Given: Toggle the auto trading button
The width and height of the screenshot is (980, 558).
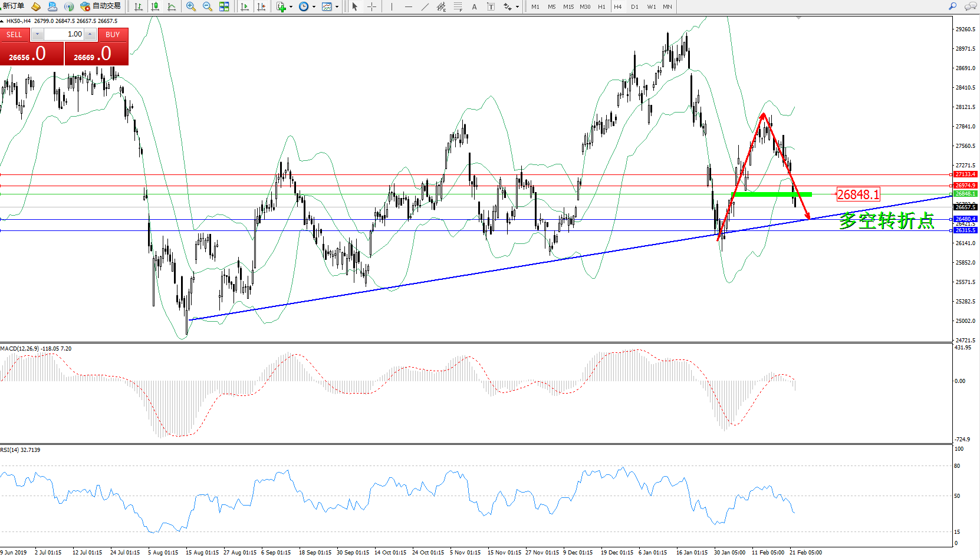Looking at the screenshot, I should click(x=101, y=6).
